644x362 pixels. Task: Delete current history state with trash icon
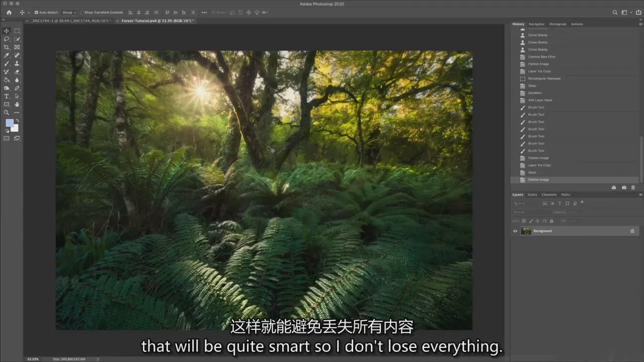633,188
